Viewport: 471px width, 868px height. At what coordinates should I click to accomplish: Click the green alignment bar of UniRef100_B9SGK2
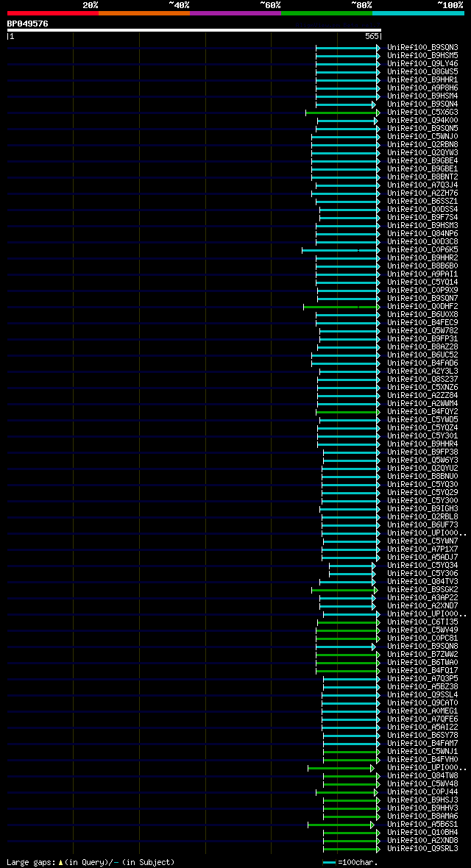344,590
